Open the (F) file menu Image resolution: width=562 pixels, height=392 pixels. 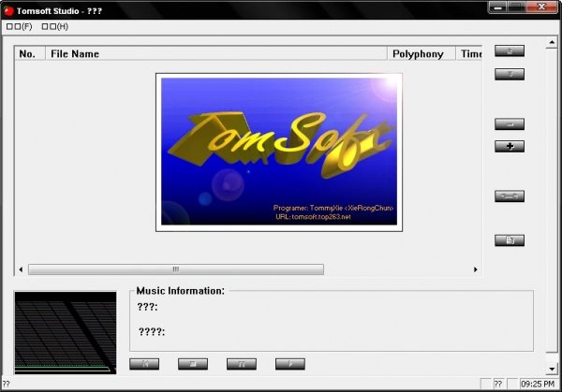20,26
